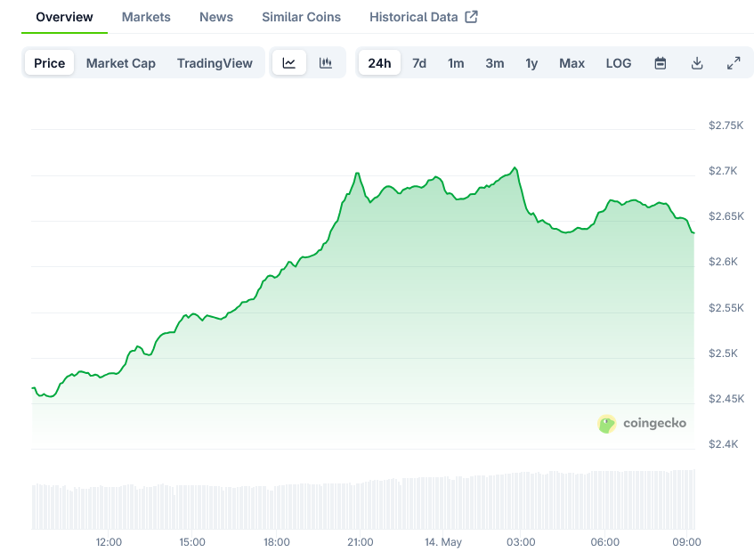The image size is (754, 560).
Task: Select the Price chart mode
Action: tap(50, 63)
